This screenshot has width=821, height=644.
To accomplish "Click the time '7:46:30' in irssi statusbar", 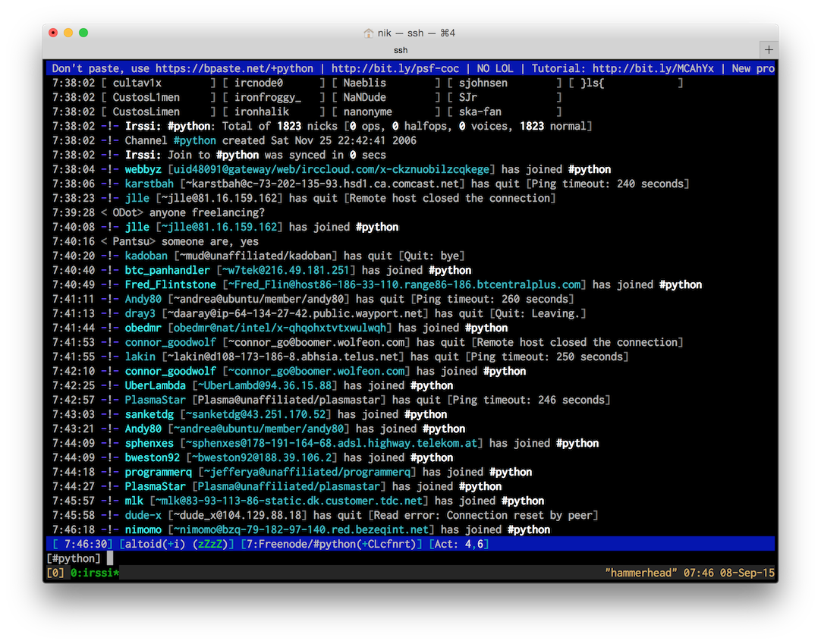I will (86, 544).
